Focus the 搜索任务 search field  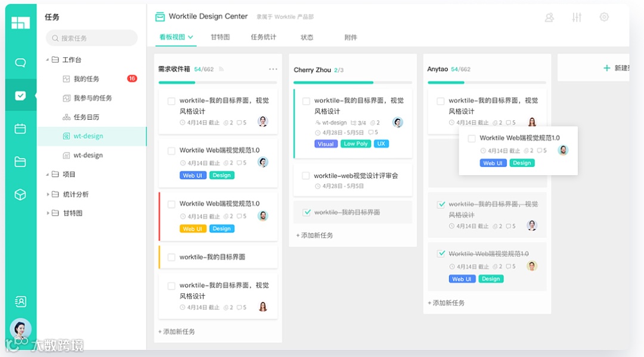click(92, 38)
